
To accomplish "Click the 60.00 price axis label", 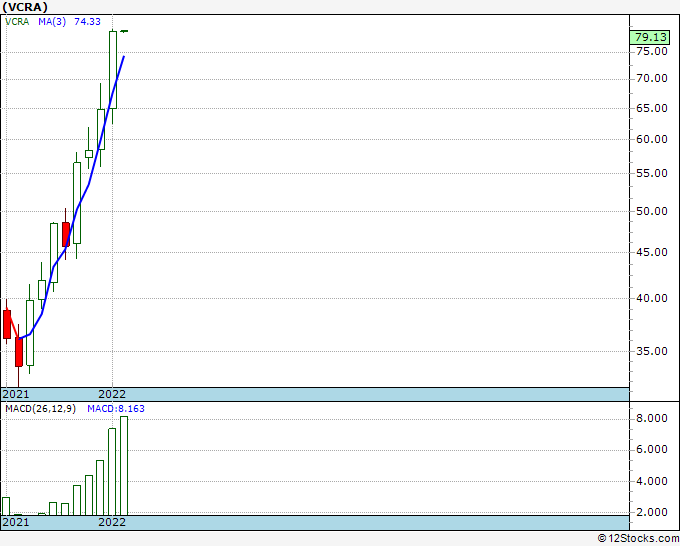I will tap(652, 139).
